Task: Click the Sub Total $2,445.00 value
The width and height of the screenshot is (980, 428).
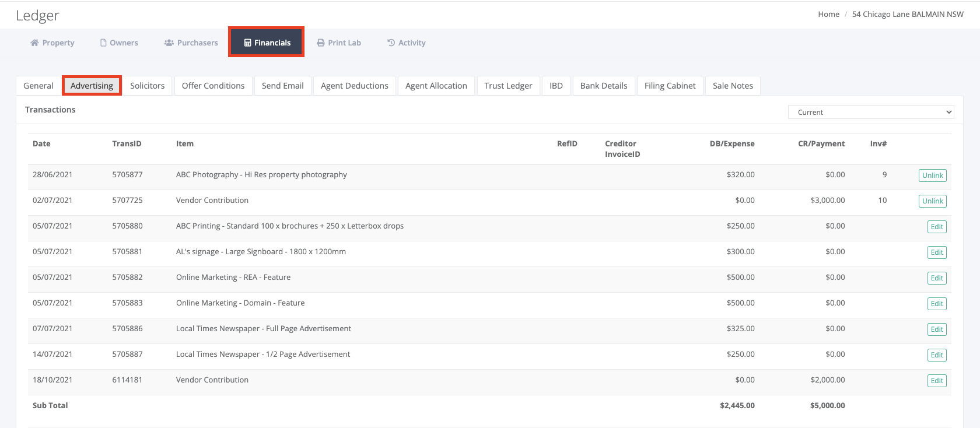Action: (x=737, y=405)
